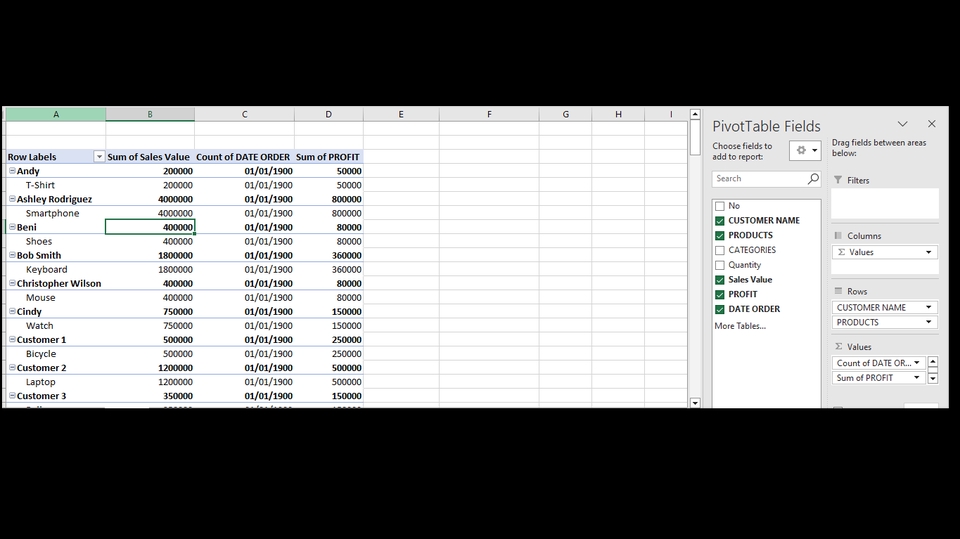The width and height of the screenshot is (960, 539).
Task: Uncheck the DATE ORDER field checkbox
Action: tap(720, 309)
